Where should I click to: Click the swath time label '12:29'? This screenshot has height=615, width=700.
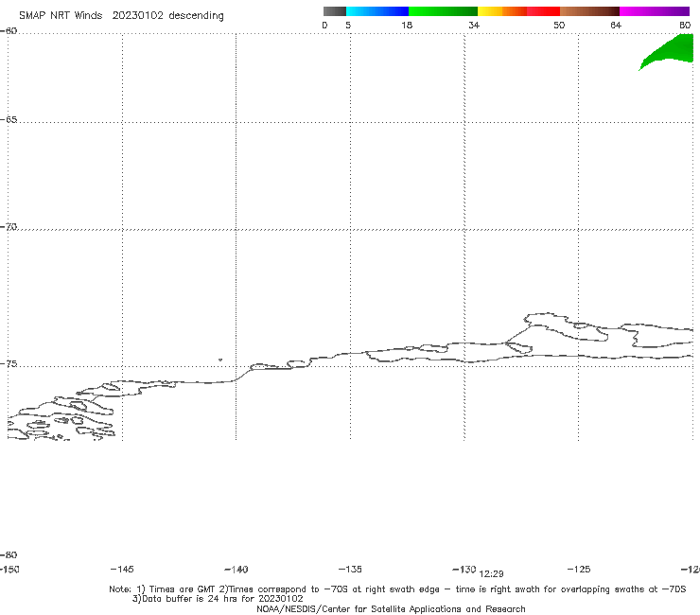pos(491,574)
